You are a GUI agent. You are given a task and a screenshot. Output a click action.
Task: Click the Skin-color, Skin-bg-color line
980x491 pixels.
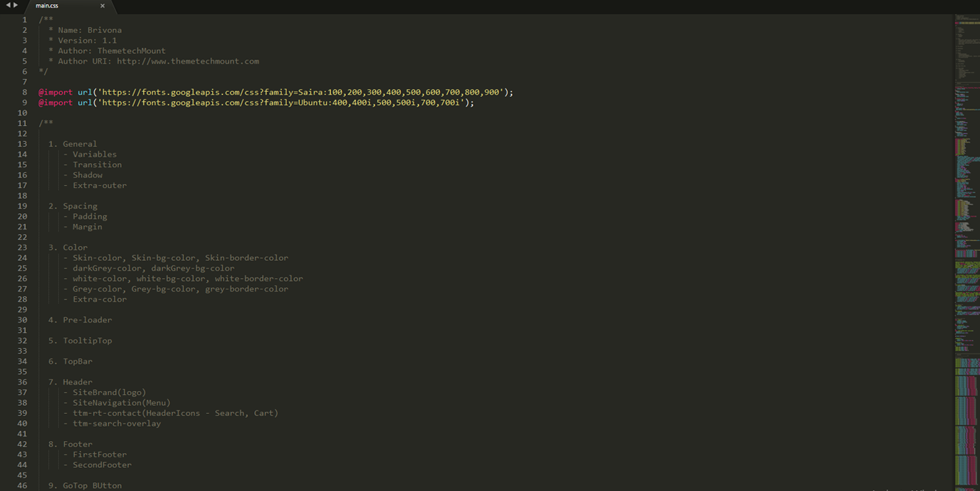click(x=176, y=258)
